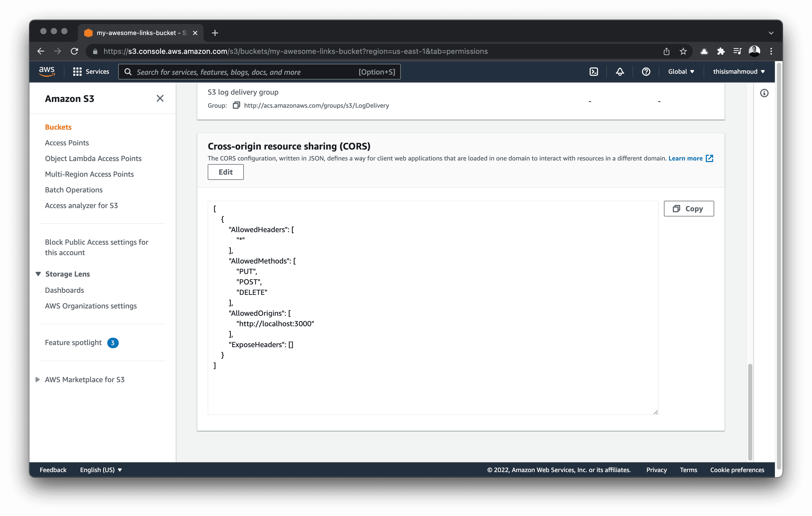
Task: Close the Amazon S3 sidebar
Action: coord(160,98)
